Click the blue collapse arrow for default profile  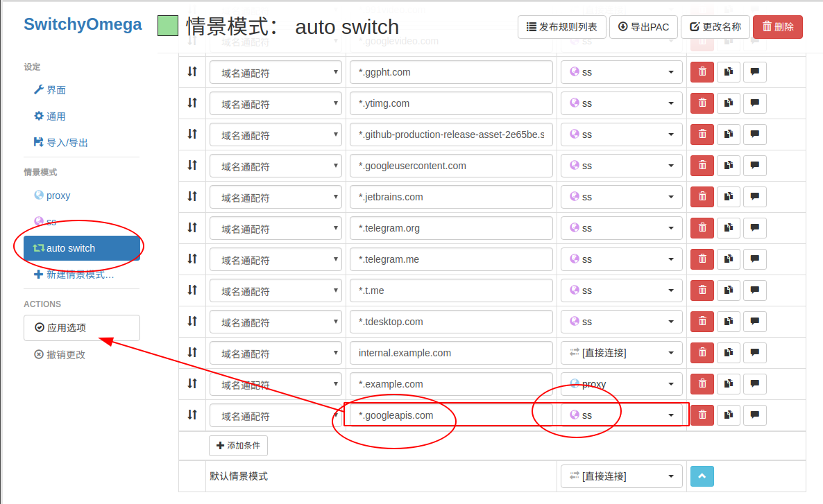click(702, 476)
